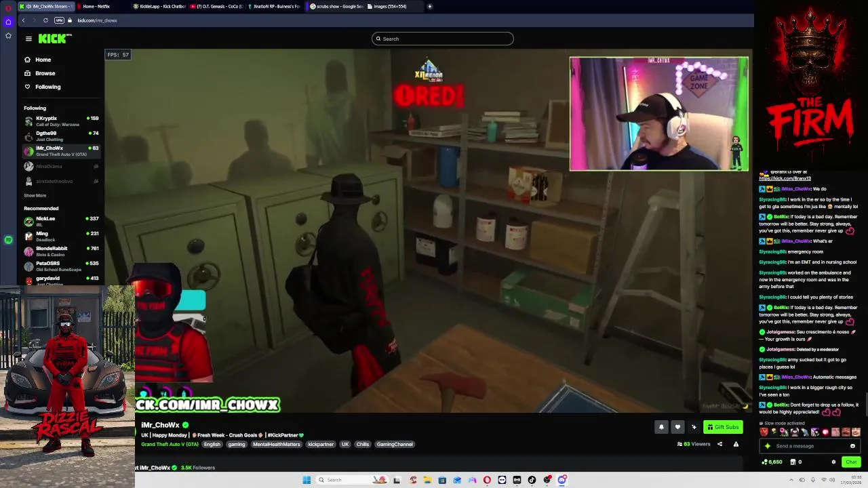The height and width of the screenshot is (488, 868).
Task: Open NickLee recommended channel
Action: point(61,221)
